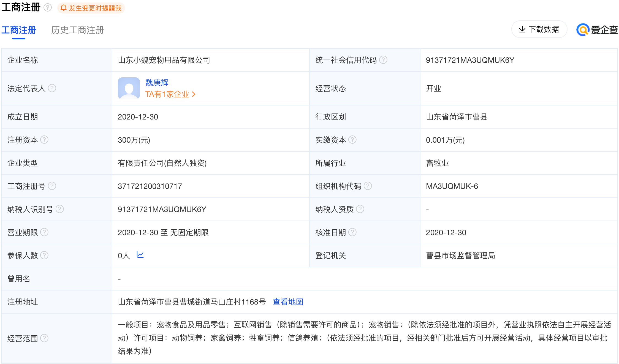Viewport: 619px width, 364px height.
Task: Click help icon next to 组织机构代码
Action: point(368,186)
